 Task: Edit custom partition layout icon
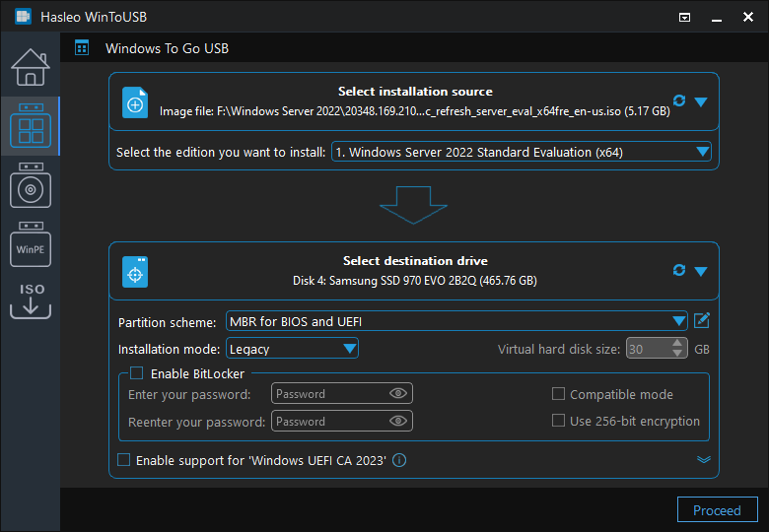702,321
